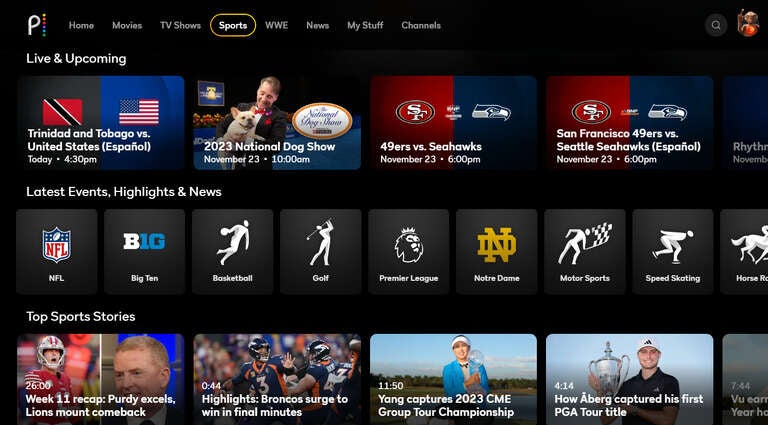Open the user profile avatar
The width and height of the screenshot is (768, 425).
point(748,24)
